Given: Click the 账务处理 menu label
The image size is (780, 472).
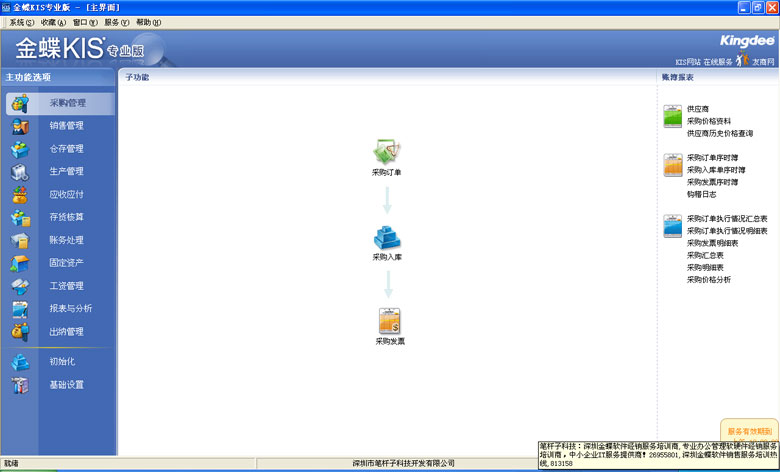Looking at the screenshot, I should coord(67,240).
